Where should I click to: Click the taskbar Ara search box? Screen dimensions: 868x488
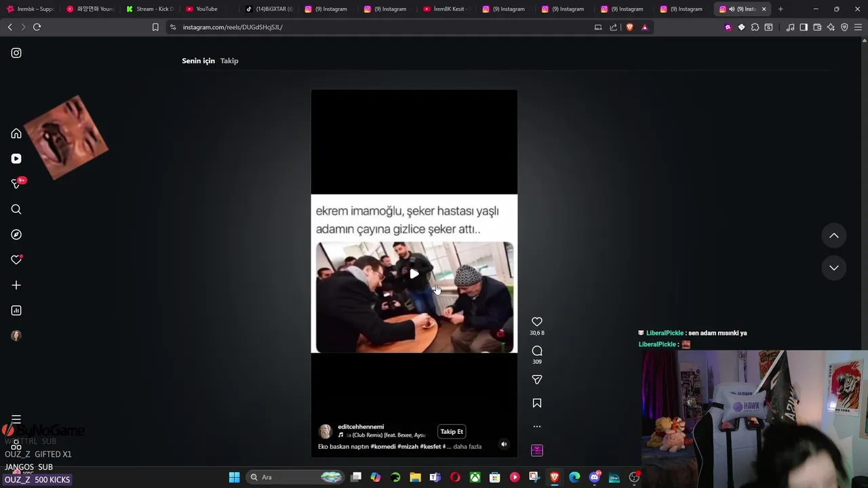click(x=295, y=477)
